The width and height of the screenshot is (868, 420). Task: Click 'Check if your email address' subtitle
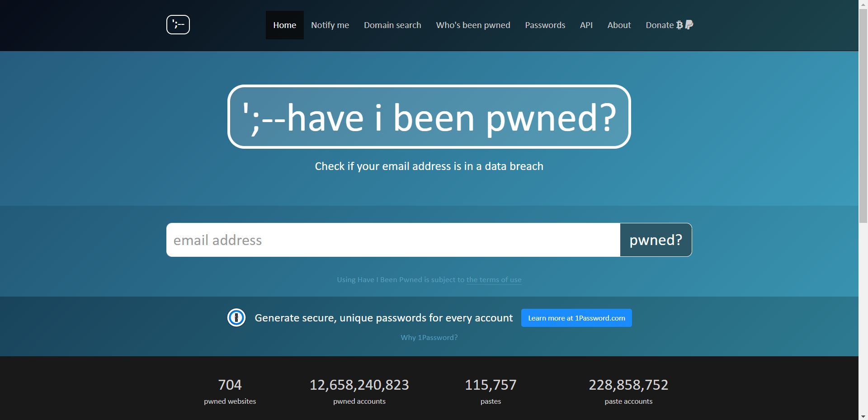(x=429, y=166)
